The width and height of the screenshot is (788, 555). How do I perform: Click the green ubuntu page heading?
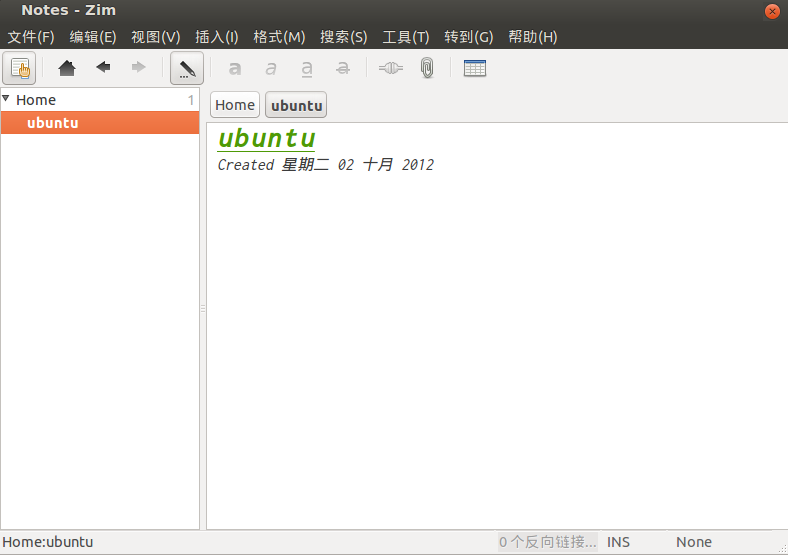tap(266, 138)
